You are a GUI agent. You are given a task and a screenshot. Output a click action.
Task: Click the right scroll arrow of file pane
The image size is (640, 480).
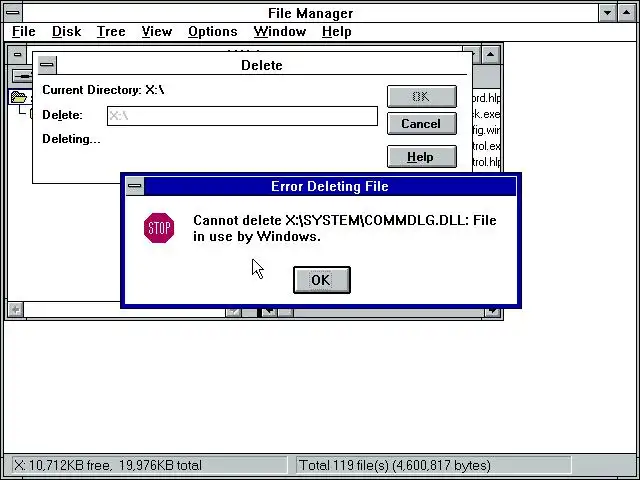pos(492,312)
